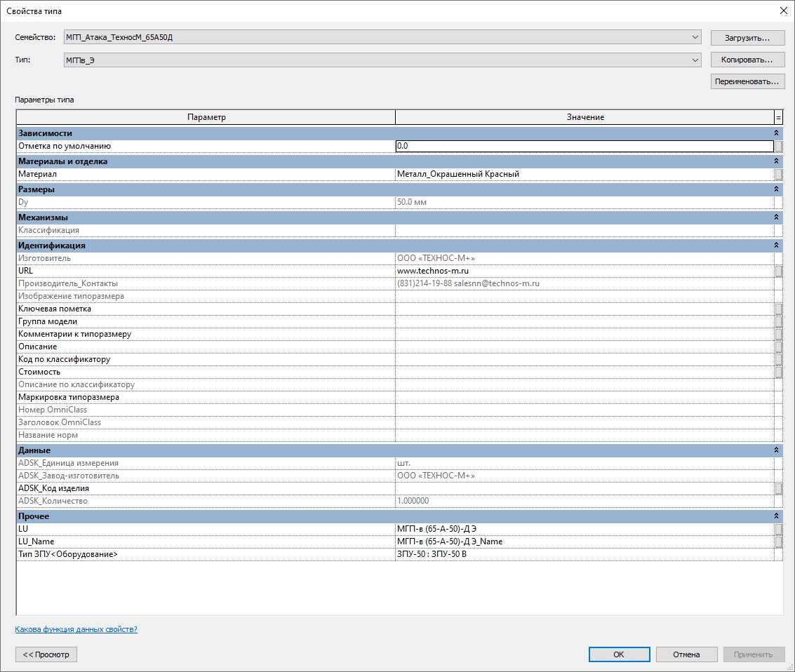Click the Загрузить... button

pos(747,37)
